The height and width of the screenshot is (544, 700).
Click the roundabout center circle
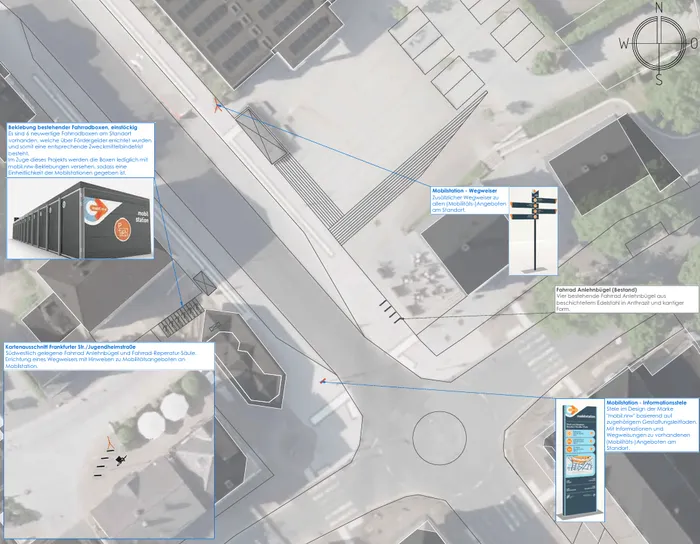click(x=439, y=438)
